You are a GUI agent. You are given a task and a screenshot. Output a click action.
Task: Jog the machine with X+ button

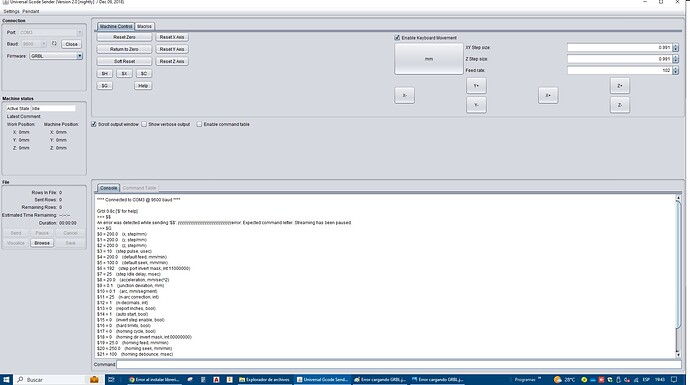coord(548,95)
